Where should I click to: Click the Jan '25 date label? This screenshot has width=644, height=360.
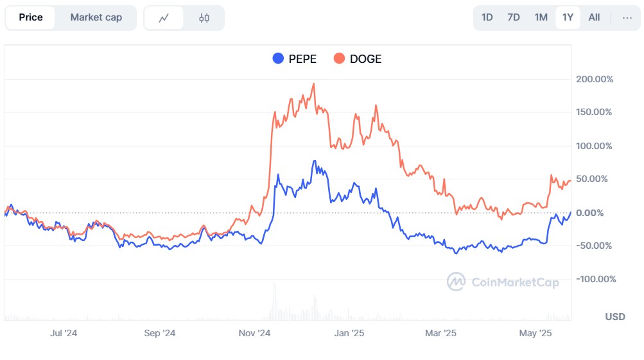click(x=350, y=333)
